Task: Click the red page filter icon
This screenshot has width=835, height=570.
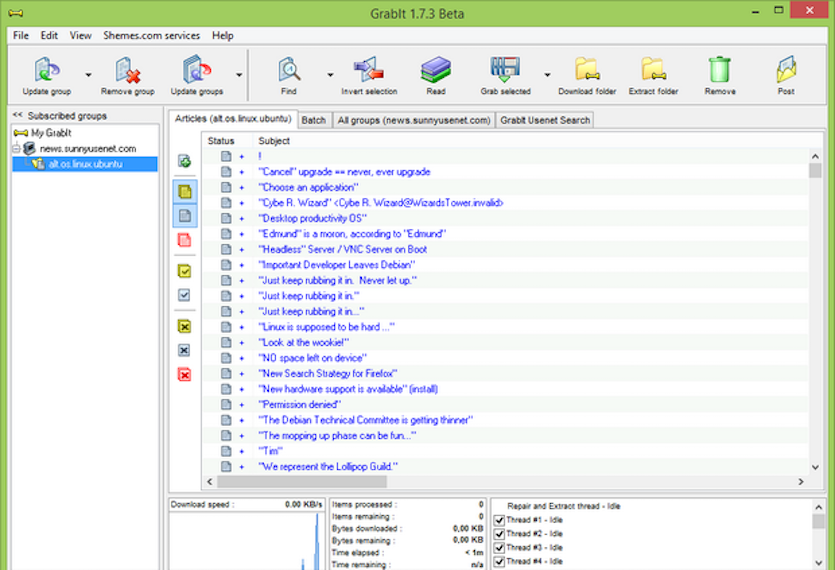Action: tap(184, 240)
